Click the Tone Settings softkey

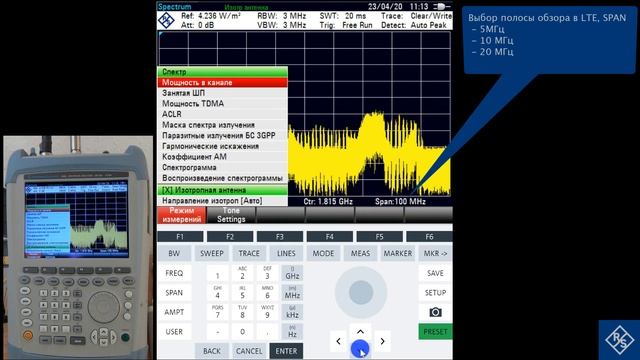[x=231, y=215]
